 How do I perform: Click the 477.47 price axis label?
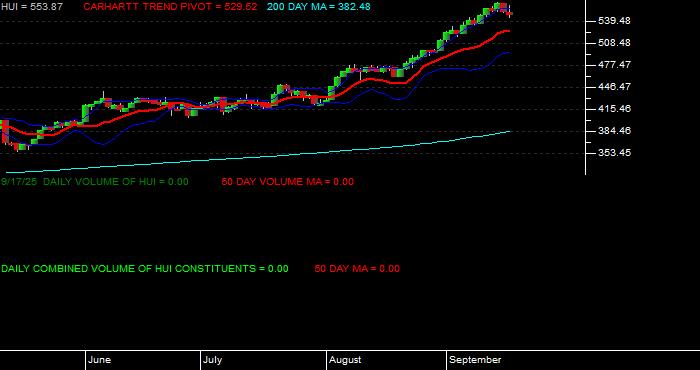pyautogui.click(x=614, y=65)
